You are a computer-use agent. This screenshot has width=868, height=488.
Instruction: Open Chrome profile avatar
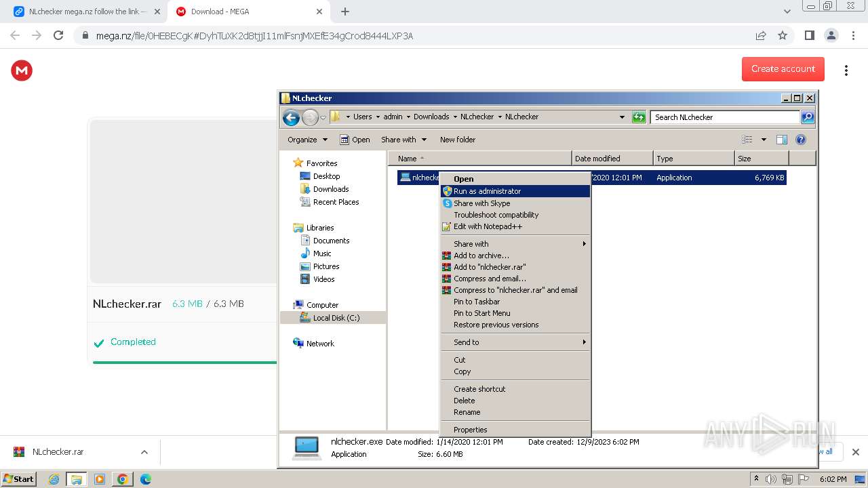click(x=831, y=35)
